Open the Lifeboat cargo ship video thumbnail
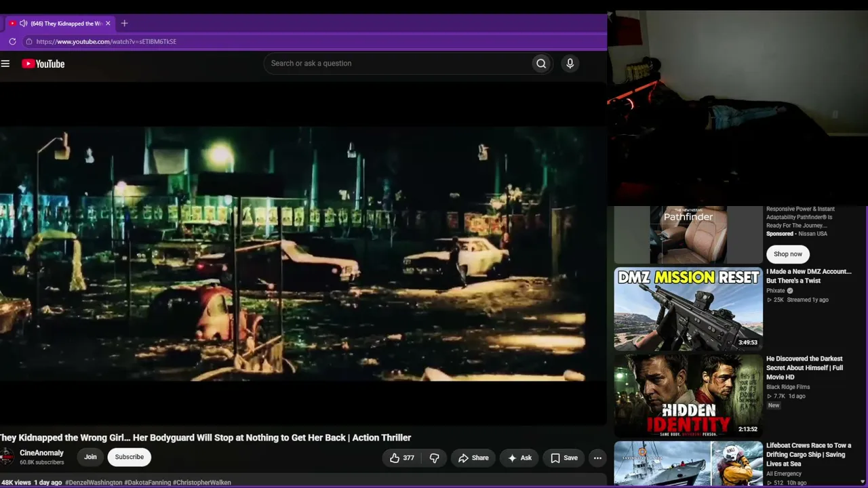Image resolution: width=868 pixels, height=488 pixels. 688,464
